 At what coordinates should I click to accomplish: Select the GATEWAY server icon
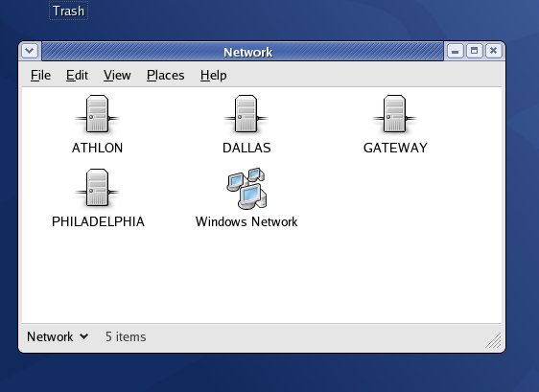click(394, 114)
